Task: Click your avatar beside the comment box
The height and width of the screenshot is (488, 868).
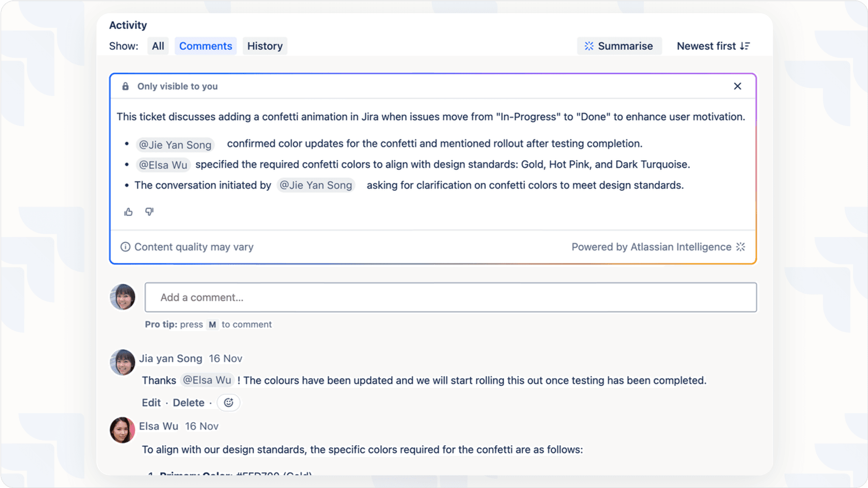Action: point(122,297)
